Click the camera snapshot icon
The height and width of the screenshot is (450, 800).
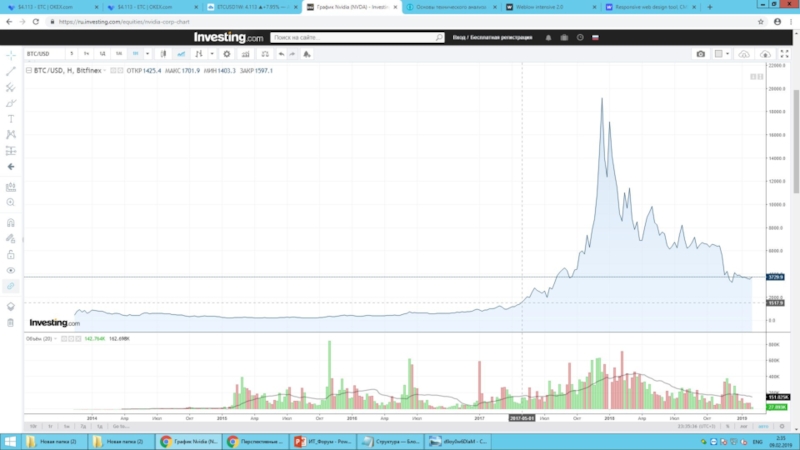pos(700,53)
